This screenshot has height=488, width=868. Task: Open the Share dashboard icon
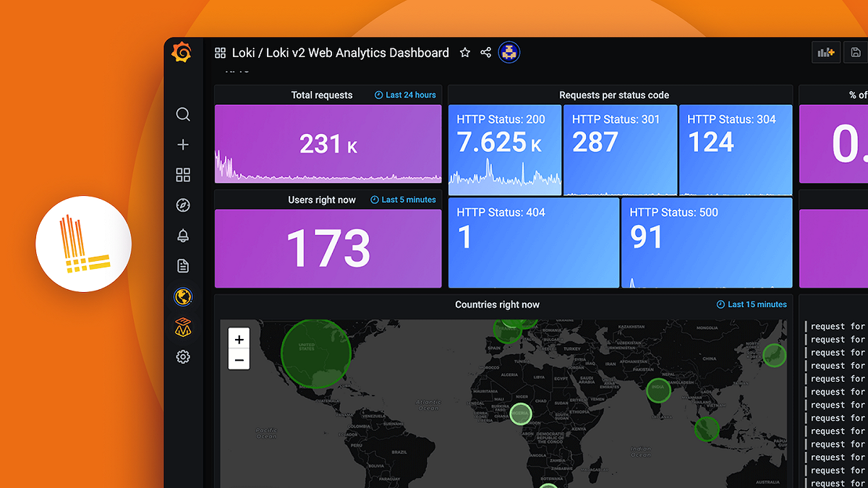[485, 52]
